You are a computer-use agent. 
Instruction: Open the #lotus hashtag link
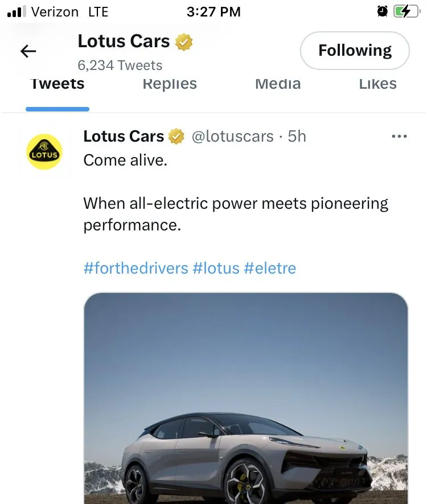pyautogui.click(x=216, y=268)
